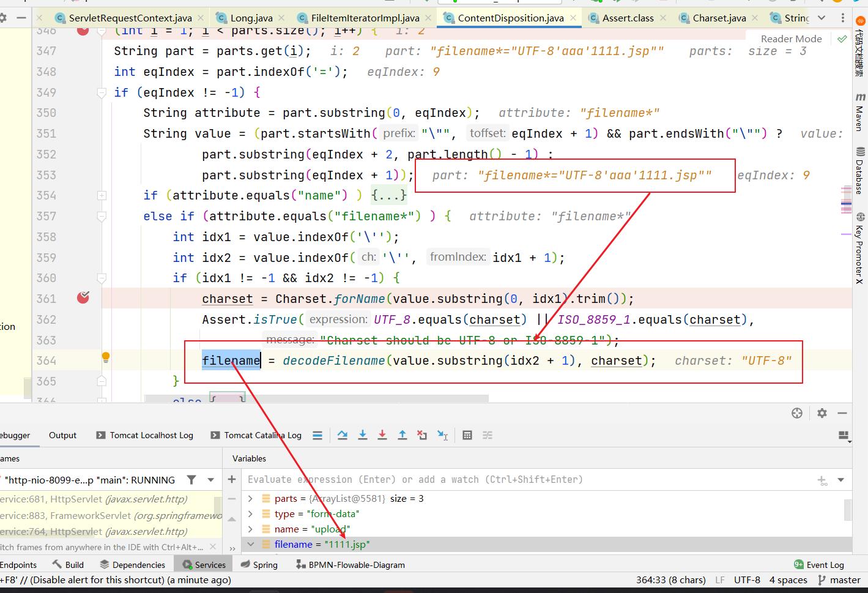The image size is (868, 593).
Task: Click the master git branch widget
Action: pos(839,580)
